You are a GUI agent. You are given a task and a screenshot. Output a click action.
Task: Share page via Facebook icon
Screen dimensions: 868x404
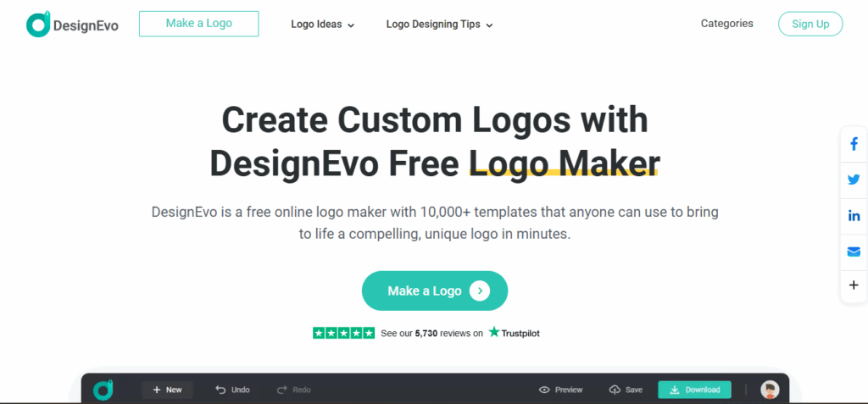click(854, 145)
